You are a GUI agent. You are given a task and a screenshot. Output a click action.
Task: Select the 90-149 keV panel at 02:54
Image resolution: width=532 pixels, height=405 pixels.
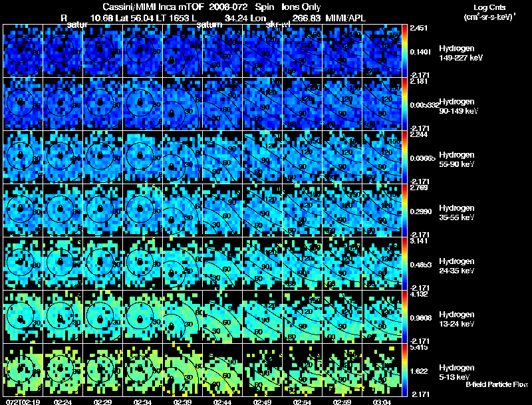[303, 104]
